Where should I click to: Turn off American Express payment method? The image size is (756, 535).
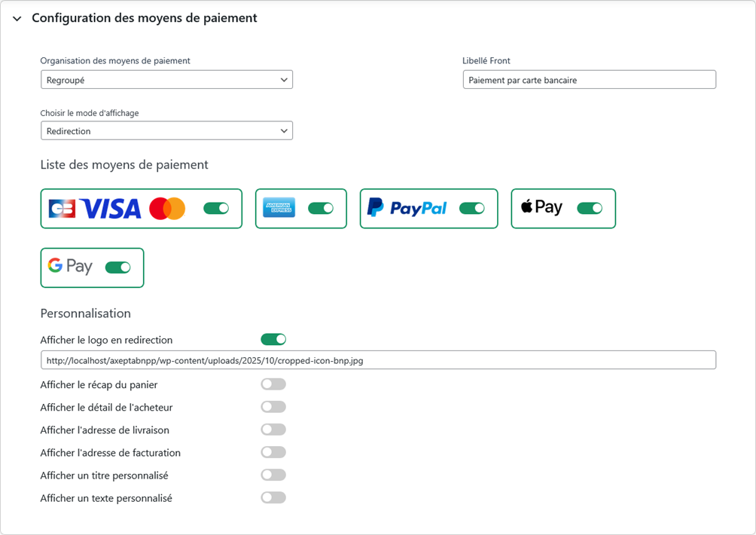coord(321,209)
